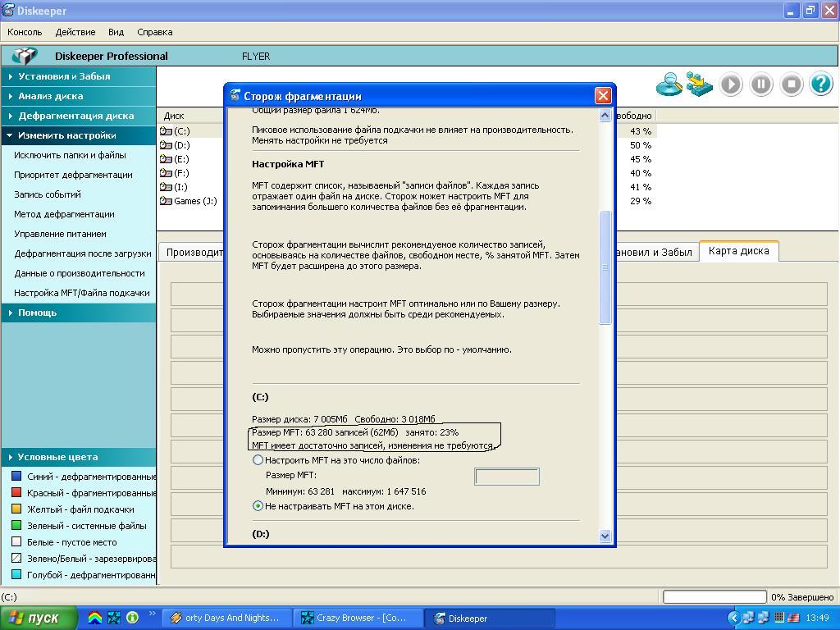Select the Games (J:) drive icon

[x=166, y=201]
